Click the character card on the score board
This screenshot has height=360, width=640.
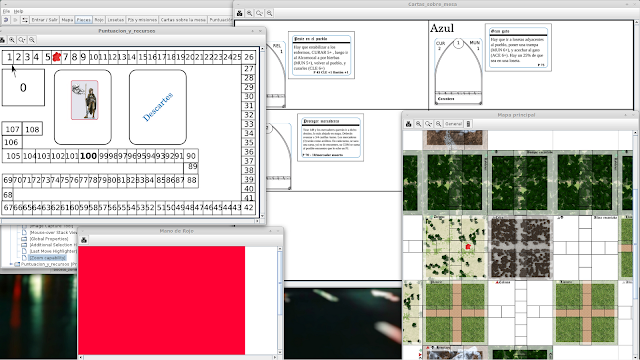pos(84,100)
